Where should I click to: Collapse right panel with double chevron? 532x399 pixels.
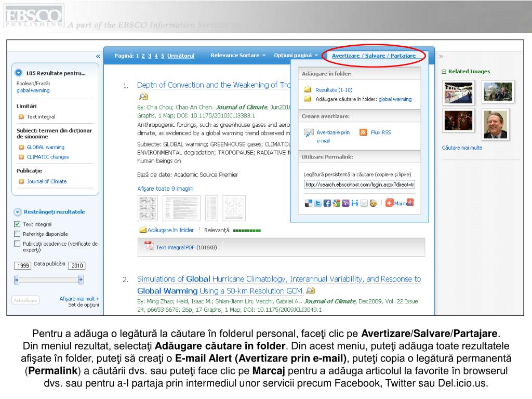[441, 56]
